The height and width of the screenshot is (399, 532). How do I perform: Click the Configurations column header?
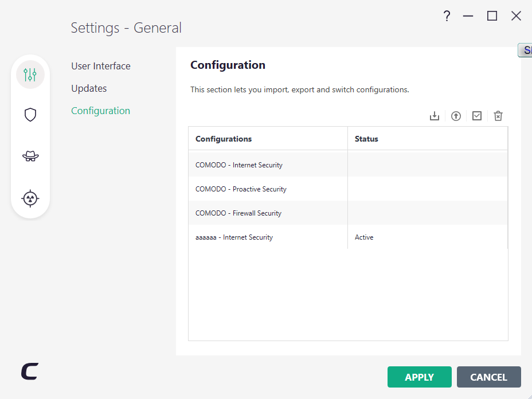click(x=224, y=139)
